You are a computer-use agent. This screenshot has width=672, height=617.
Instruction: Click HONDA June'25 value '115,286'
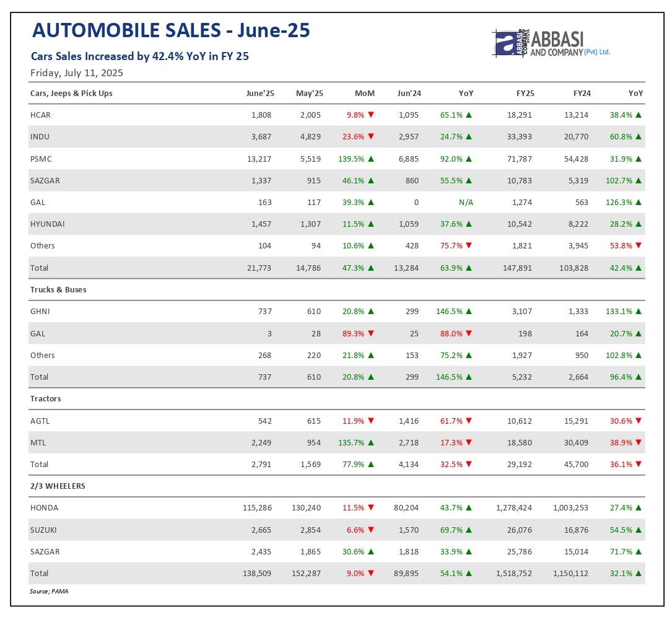257,508
